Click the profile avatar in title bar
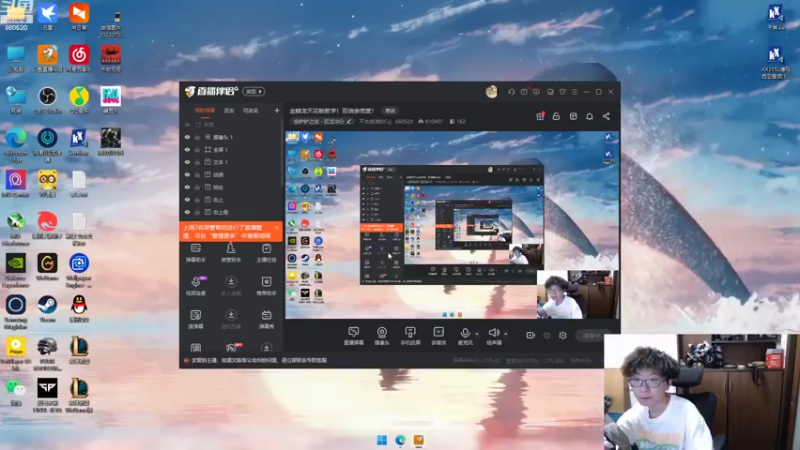 tap(491, 92)
